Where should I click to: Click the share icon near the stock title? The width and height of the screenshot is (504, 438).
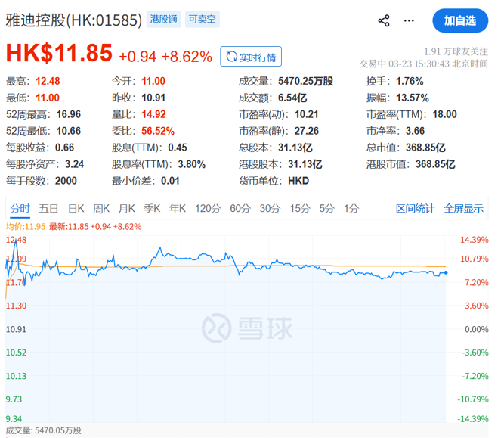click(x=384, y=20)
